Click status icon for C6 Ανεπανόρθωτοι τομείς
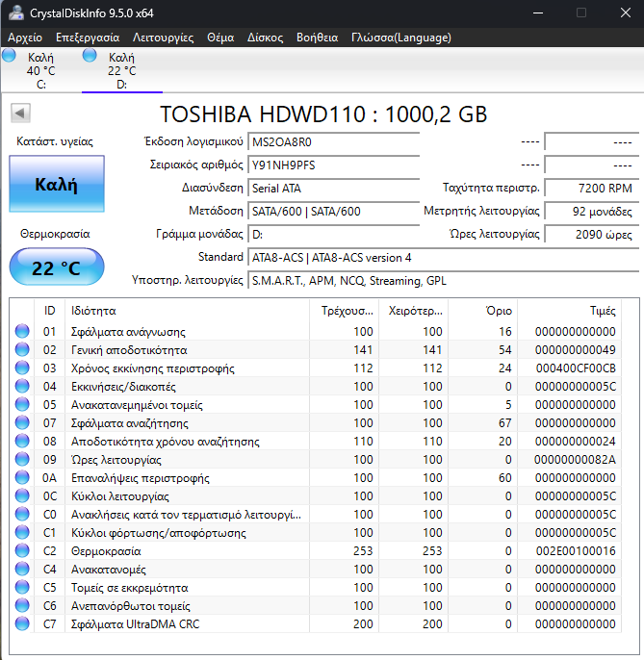This screenshot has width=644, height=660. (x=22, y=606)
